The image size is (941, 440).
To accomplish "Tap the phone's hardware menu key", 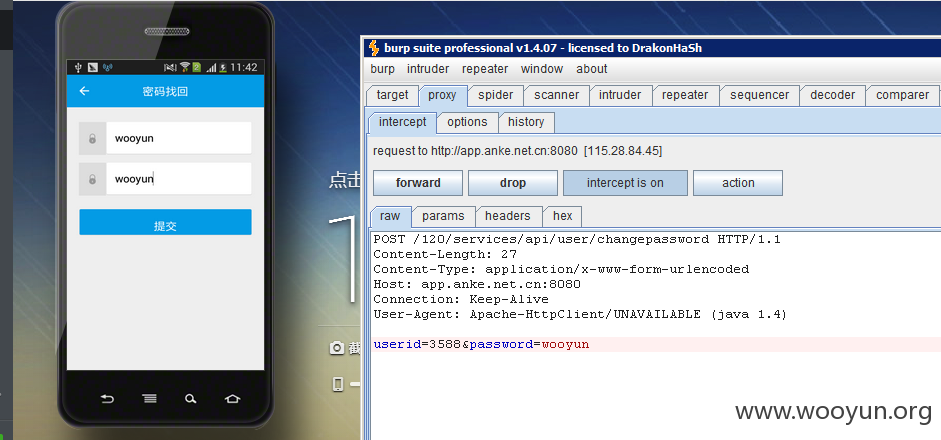I will (149, 399).
